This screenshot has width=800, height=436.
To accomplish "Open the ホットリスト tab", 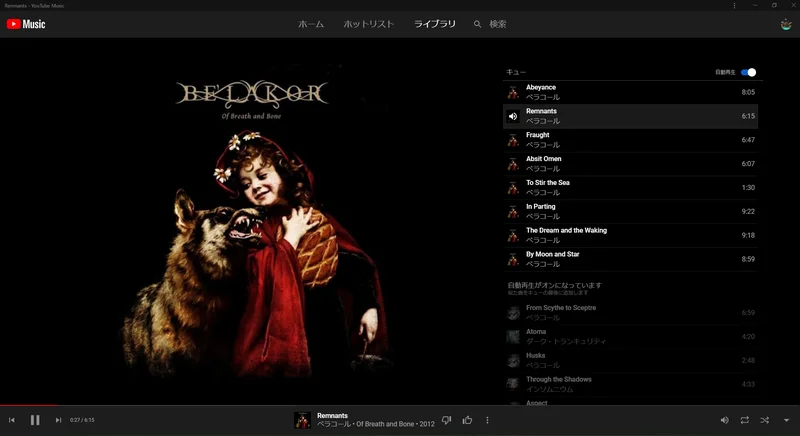I will (x=368, y=24).
